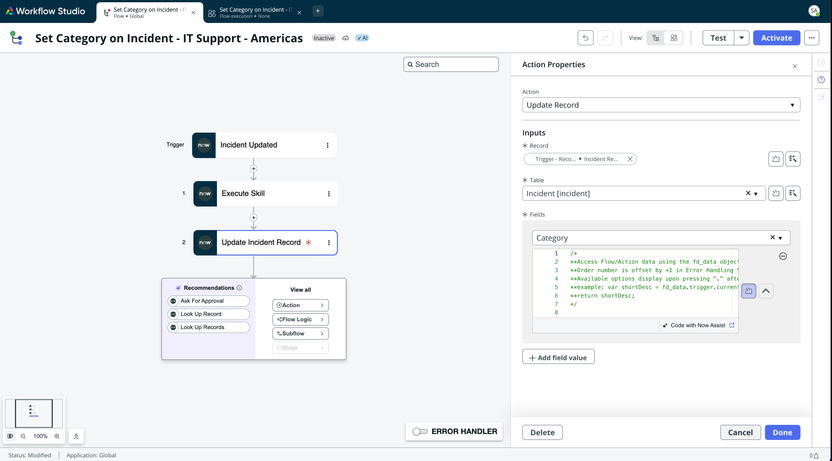Toggle the Error Handler switch
The image size is (832, 461).
point(420,432)
